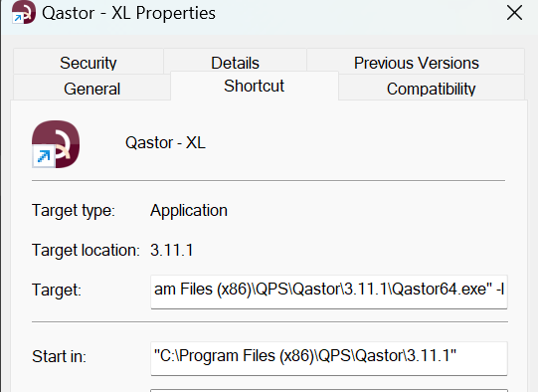Click inside the Target path field
The image size is (538, 392).
(x=329, y=292)
